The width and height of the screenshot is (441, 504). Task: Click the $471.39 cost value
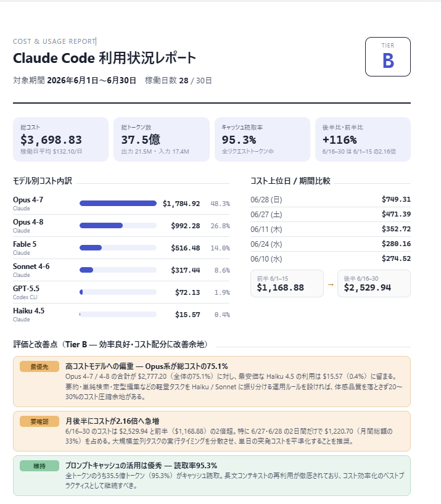[396, 214]
